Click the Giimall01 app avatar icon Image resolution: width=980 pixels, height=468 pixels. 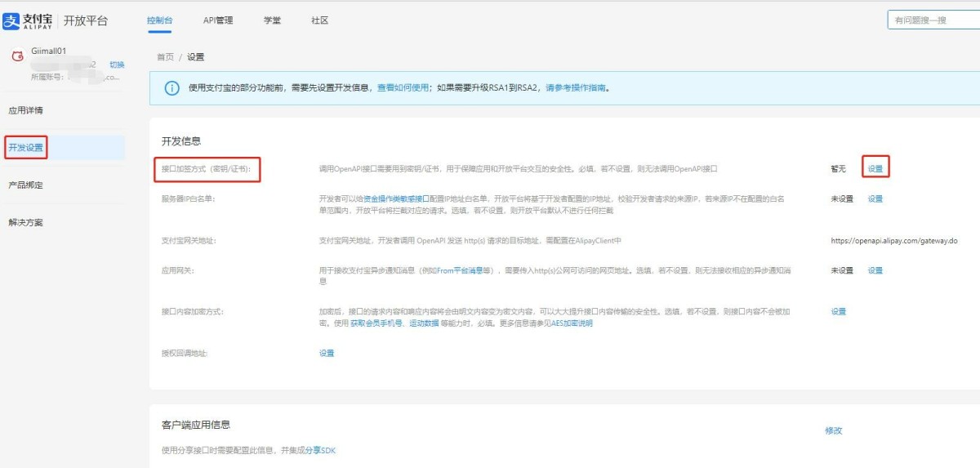16,56
